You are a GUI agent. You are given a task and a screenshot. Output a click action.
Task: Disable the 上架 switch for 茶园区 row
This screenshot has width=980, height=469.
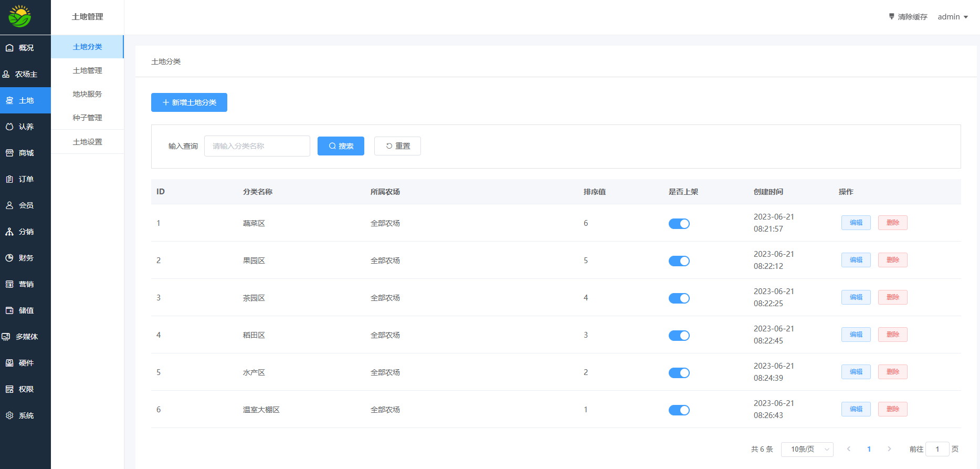pyautogui.click(x=679, y=298)
